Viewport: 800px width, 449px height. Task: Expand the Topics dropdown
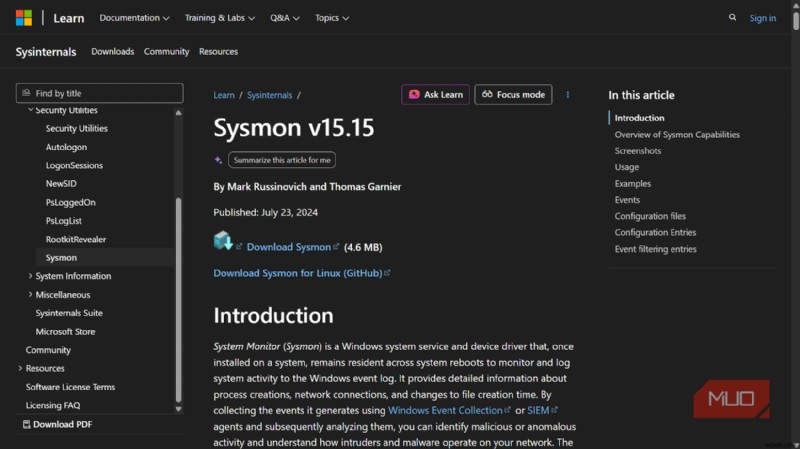click(332, 18)
